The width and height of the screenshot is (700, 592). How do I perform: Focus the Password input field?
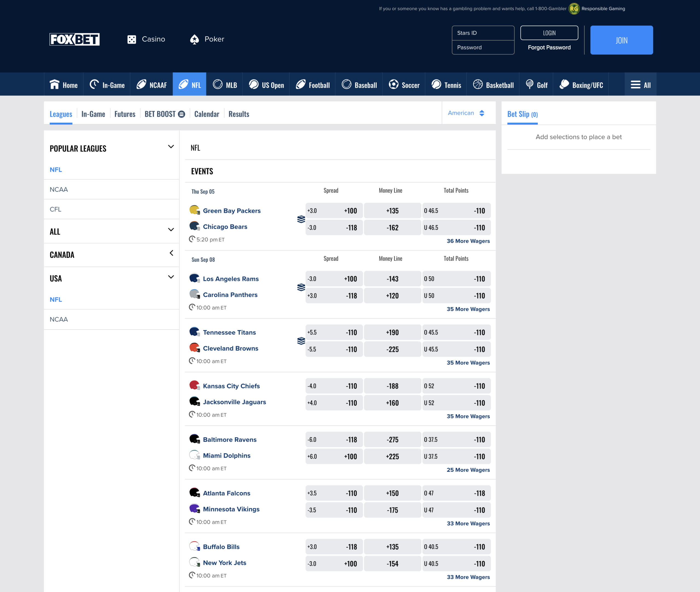tap(483, 47)
